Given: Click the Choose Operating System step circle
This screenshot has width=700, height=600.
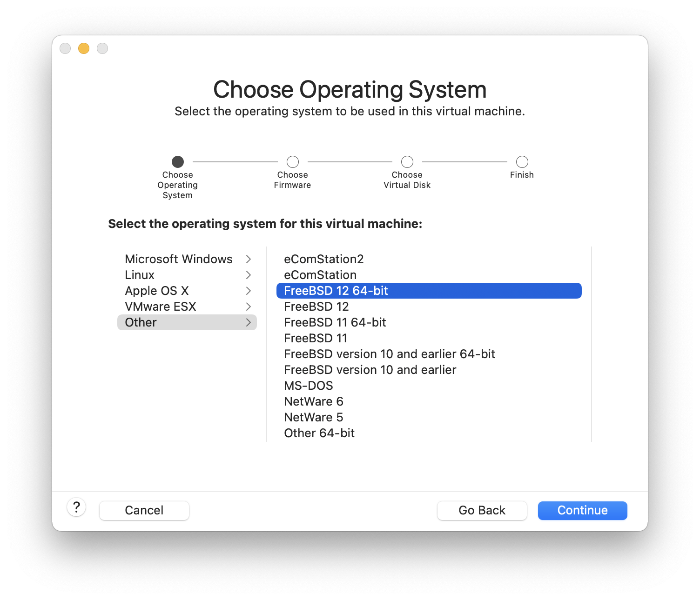Looking at the screenshot, I should (178, 162).
